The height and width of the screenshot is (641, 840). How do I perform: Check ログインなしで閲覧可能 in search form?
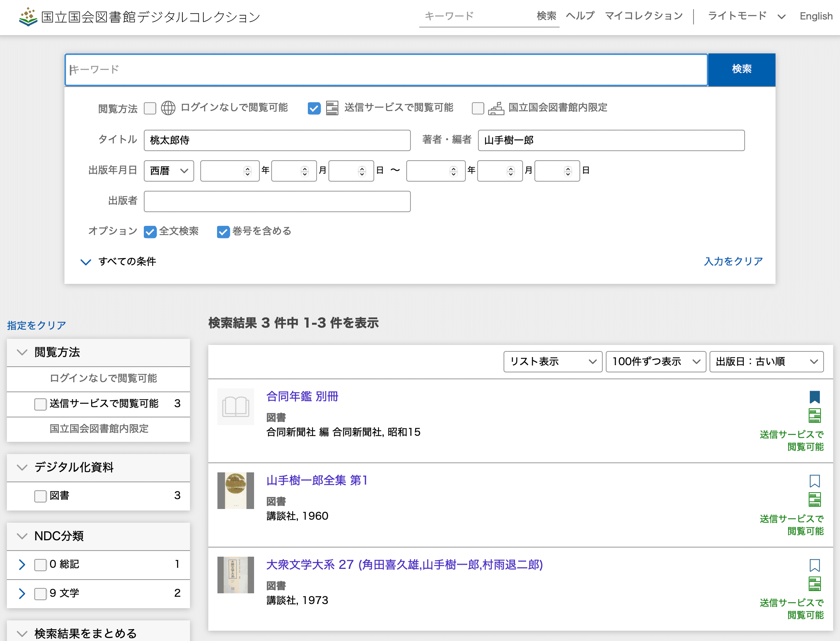point(150,108)
